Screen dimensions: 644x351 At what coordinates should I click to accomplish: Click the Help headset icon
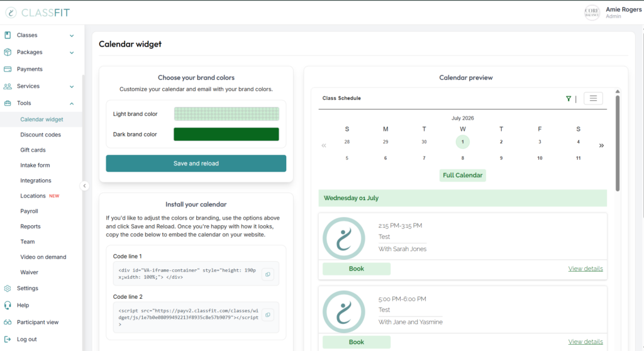[8, 305]
